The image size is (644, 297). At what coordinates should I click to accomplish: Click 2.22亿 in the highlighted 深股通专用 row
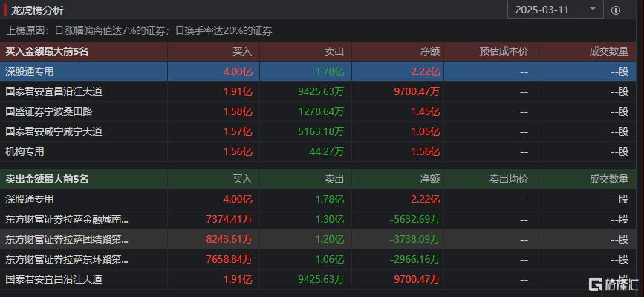click(x=425, y=71)
